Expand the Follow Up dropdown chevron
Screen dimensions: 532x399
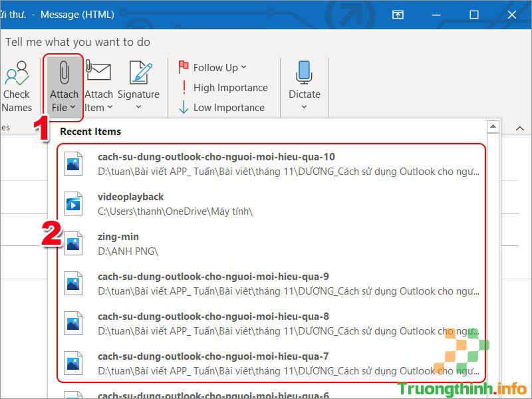243,67
